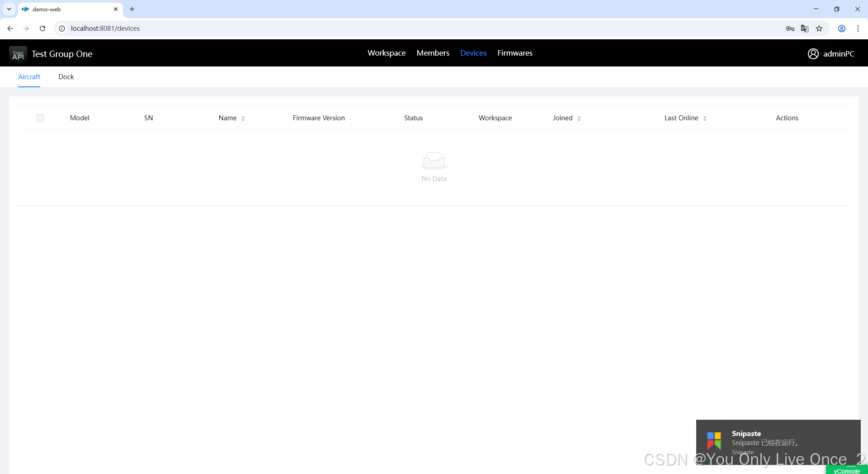The height and width of the screenshot is (474, 868).
Task: Expand the tab search dropdown arrow
Action: click(9, 9)
